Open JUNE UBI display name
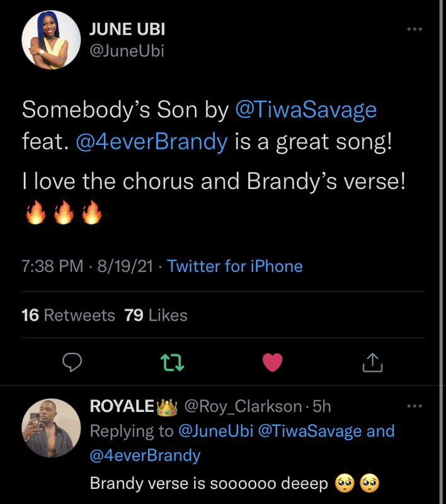The height and width of the screenshot is (504, 446). [x=127, y=29]
